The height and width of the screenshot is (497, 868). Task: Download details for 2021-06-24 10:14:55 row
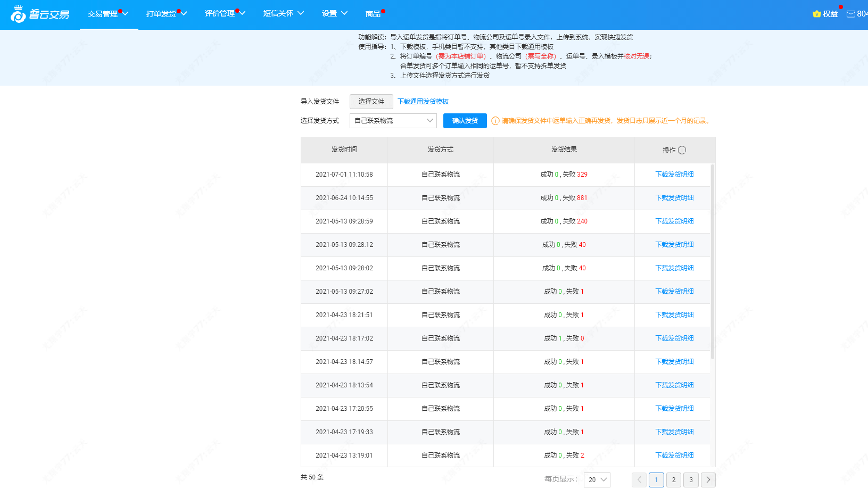[674, 198]
